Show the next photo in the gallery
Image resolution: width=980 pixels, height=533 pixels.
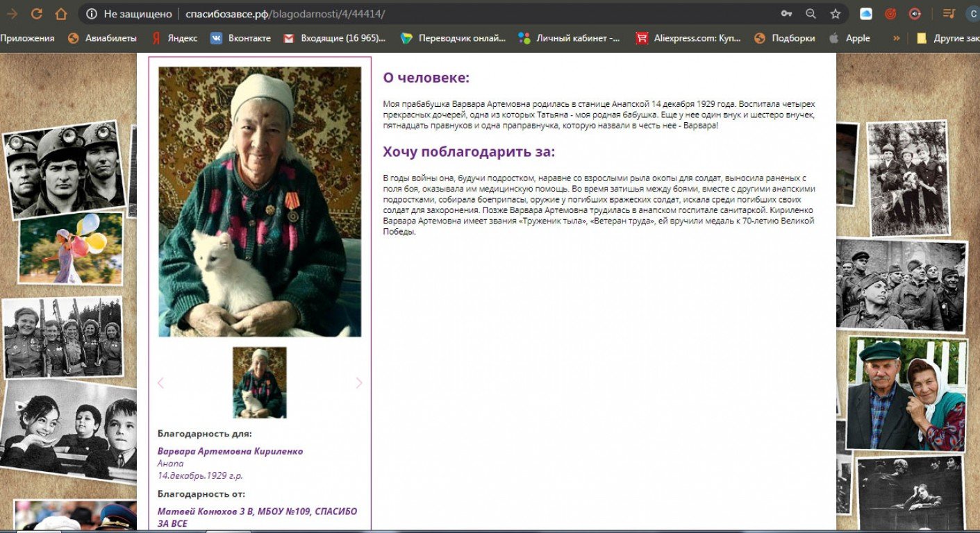click(359, 382)
